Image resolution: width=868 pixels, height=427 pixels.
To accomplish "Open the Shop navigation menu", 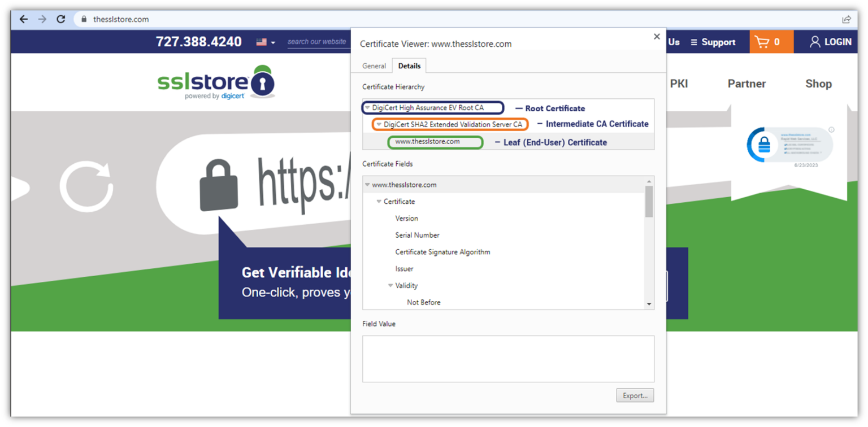I will click(x=818, y=84).
